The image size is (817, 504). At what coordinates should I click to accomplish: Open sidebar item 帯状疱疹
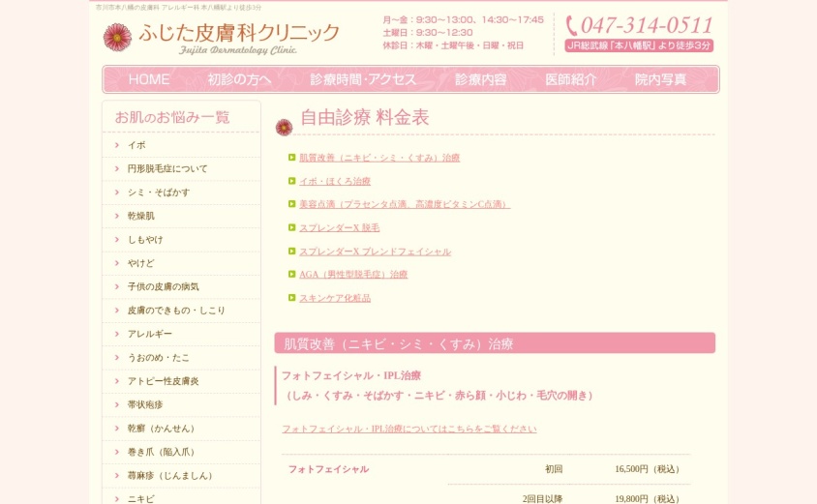coord(145,404)
